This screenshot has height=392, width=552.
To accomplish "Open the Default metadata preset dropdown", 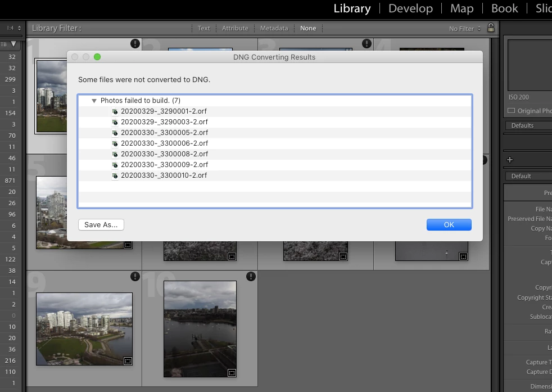I will (529, 176).
